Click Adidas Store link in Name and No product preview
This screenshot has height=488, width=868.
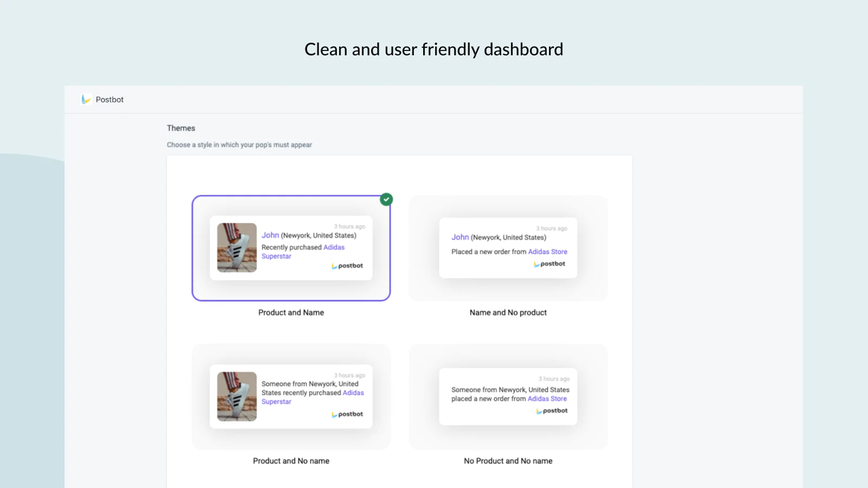pyautogui.click(x=548, y=252)
